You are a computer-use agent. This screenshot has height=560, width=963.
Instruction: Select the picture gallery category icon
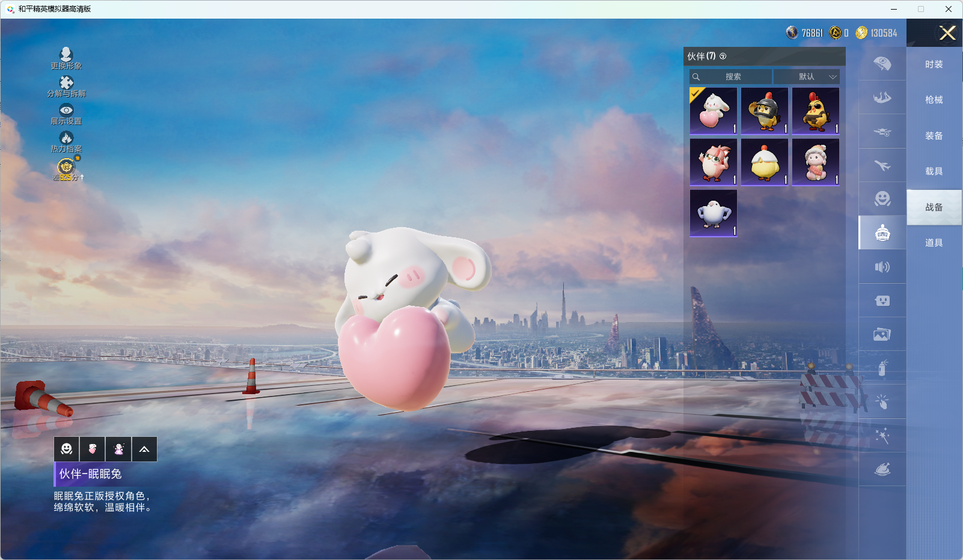click(x=882, y=334)
